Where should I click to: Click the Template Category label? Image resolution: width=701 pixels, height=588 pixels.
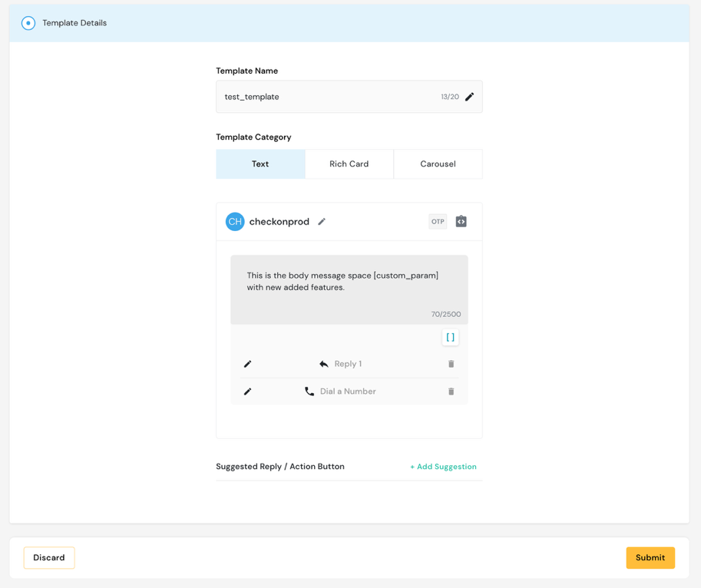pos(253,137)
